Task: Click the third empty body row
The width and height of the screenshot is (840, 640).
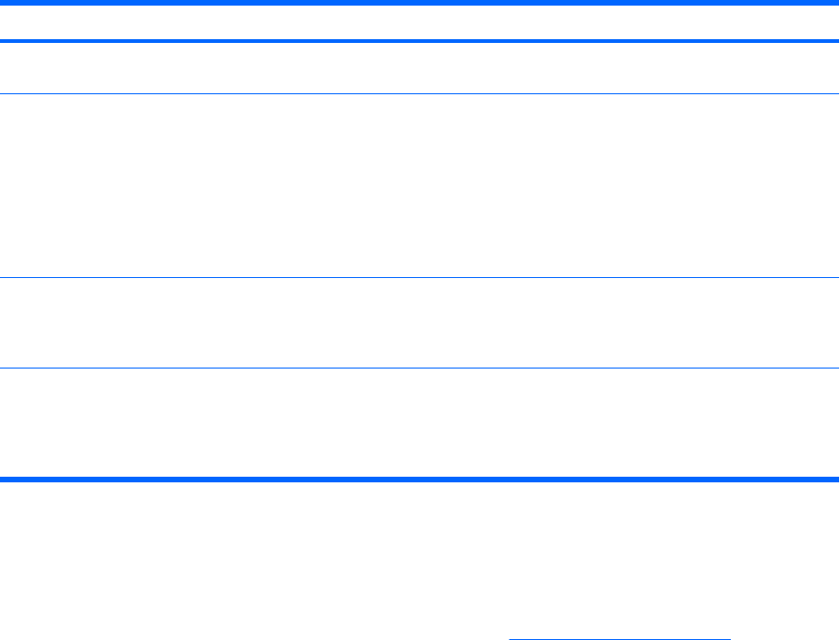Action: tap(420, 322)
